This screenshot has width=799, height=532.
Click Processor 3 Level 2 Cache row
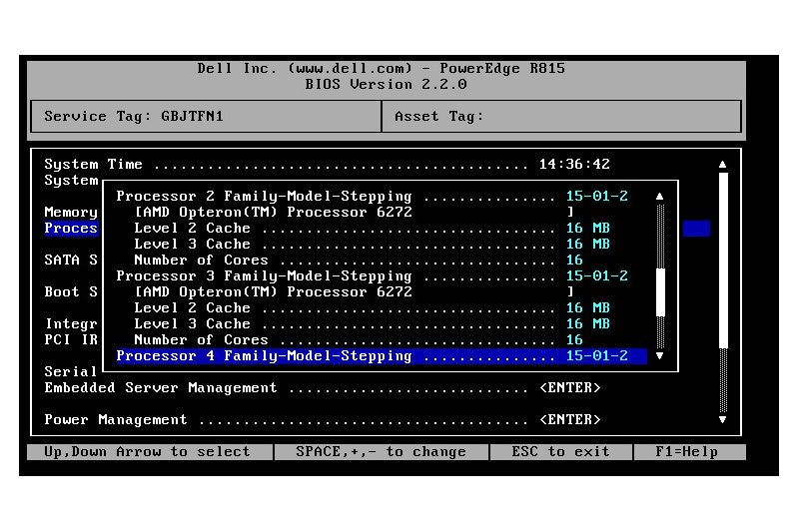(x=372, y=308)
